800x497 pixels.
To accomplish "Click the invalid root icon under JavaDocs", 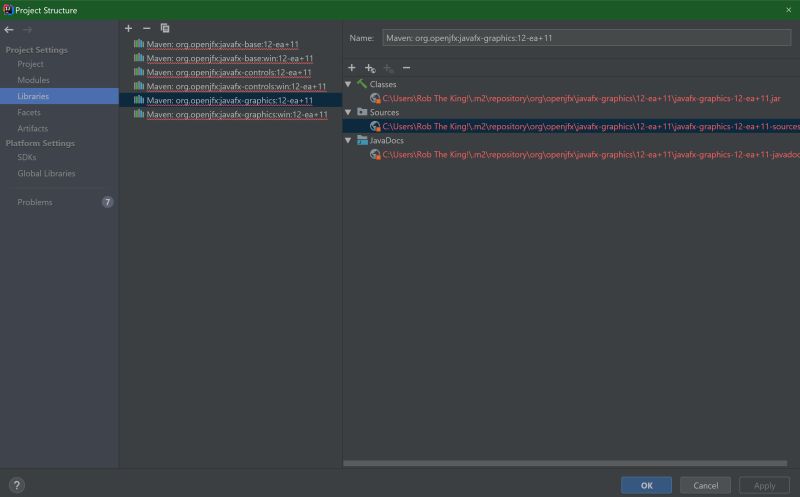I will point(375,154).
